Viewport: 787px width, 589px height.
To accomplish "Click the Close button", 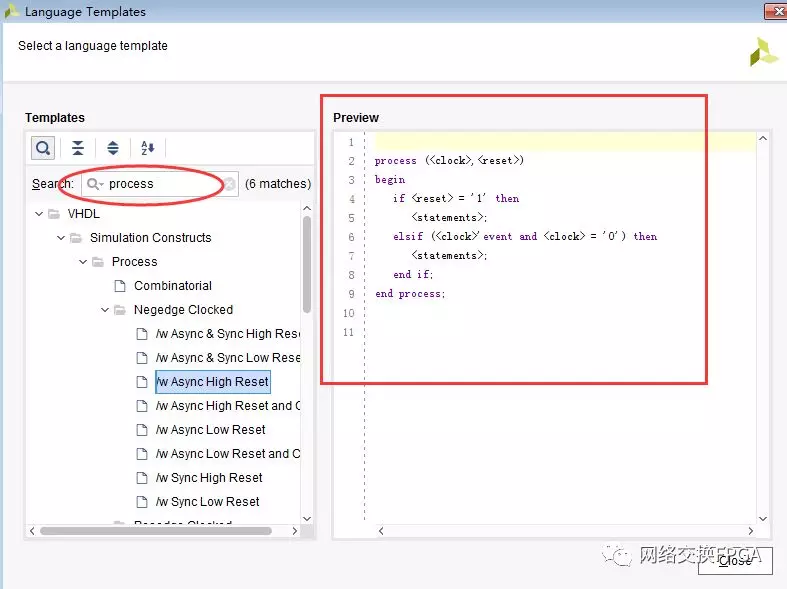I will pos(735,561).
